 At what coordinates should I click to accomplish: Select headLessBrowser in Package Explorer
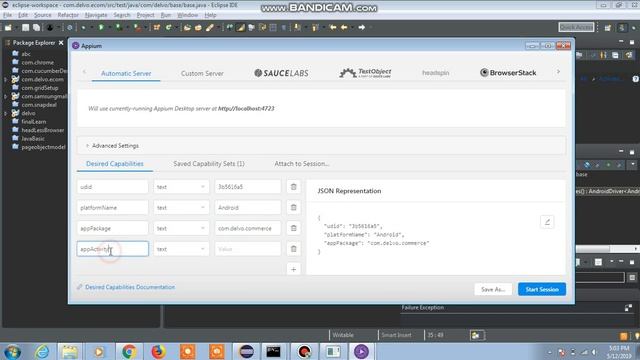[x=42, y=130]
